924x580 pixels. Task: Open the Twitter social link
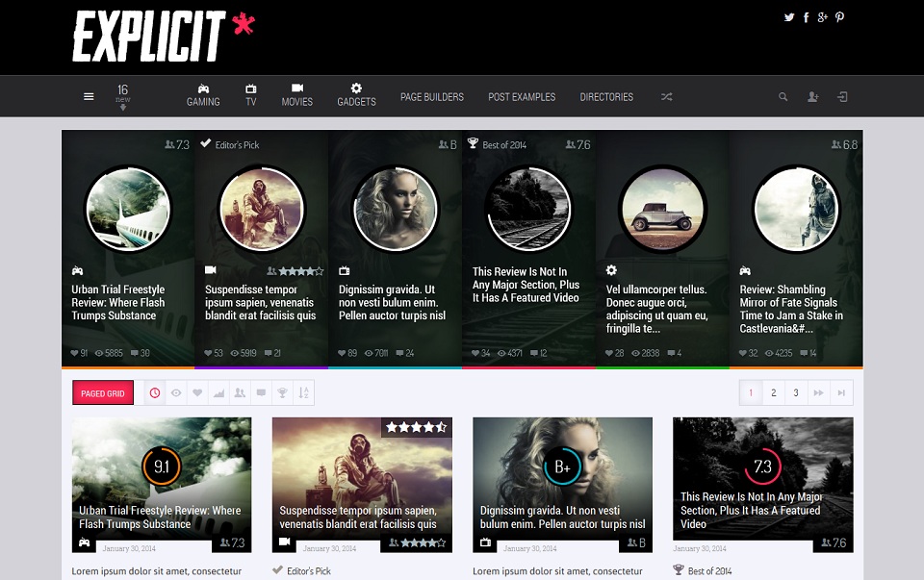[789, 17]
